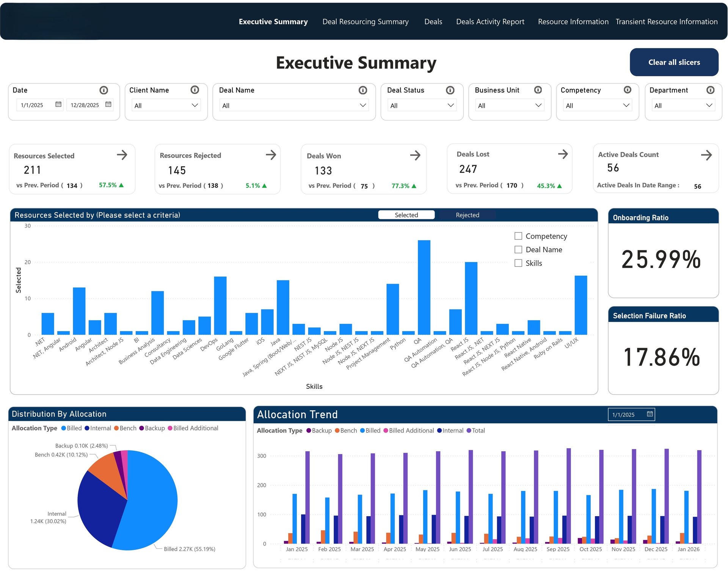Switch to Deal Resourcing Summary tab

pos(365,22)
